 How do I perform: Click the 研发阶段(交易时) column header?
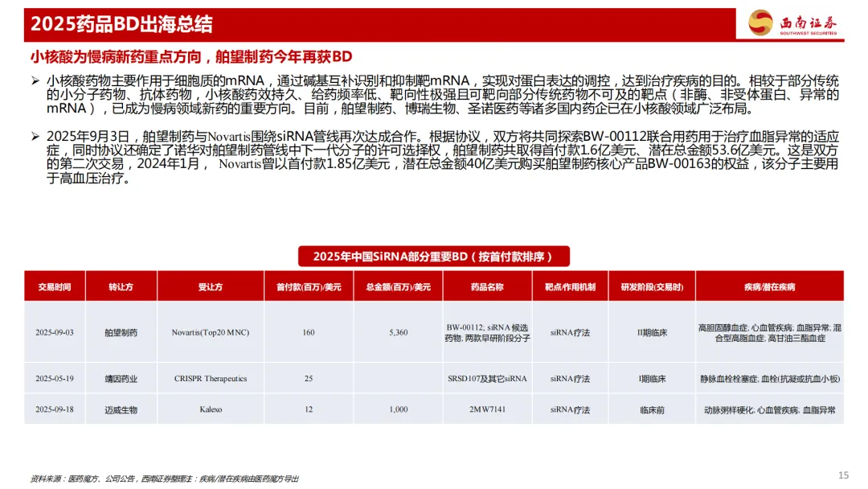tap(652, 286)
